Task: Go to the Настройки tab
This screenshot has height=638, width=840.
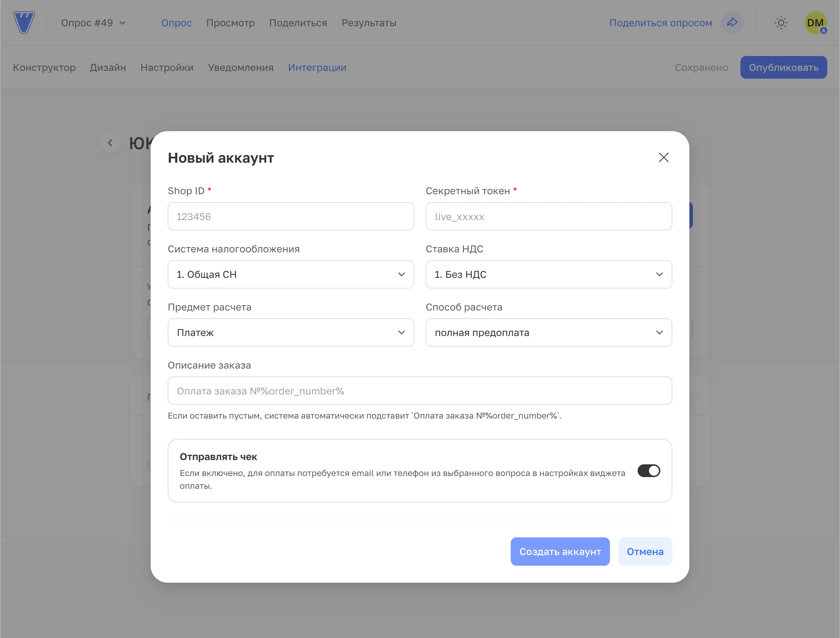Action: point(167,68)
